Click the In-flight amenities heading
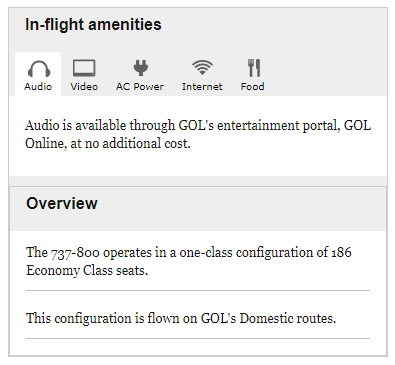The image size is (395, 365). pos(93,25)
